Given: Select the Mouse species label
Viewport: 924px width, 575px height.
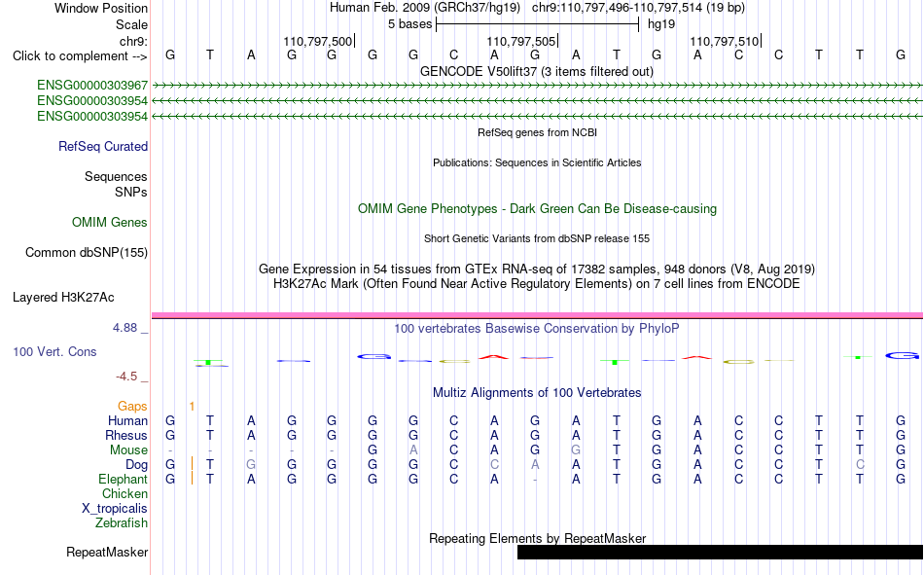Looking at the screenshot, I should 128,449.
